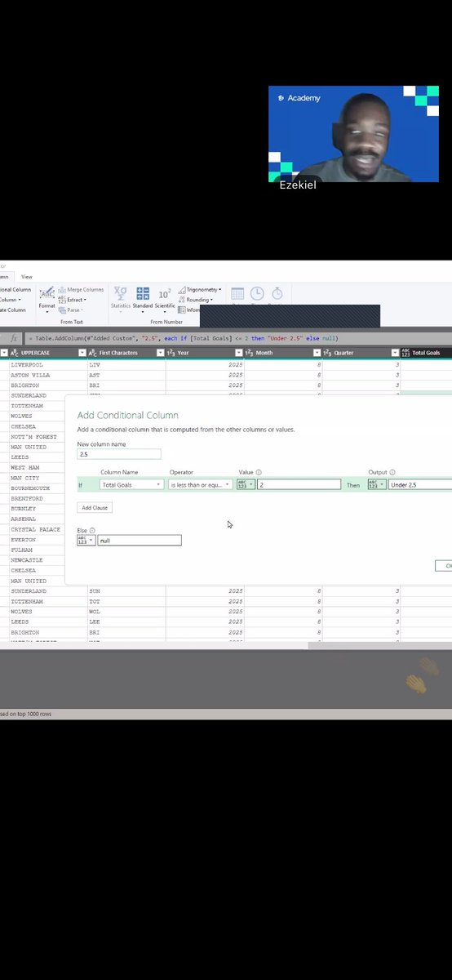Open the Else data type selector
This screenshot has width=452, height=980.
click(x=86, y=541)
